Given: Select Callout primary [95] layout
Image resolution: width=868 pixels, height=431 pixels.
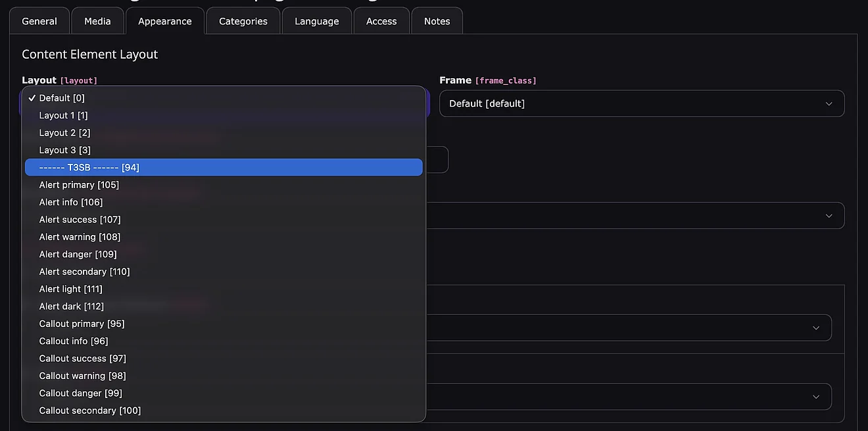Looking at the screenshot, I should pyautogui.click(x=82, y=324).
